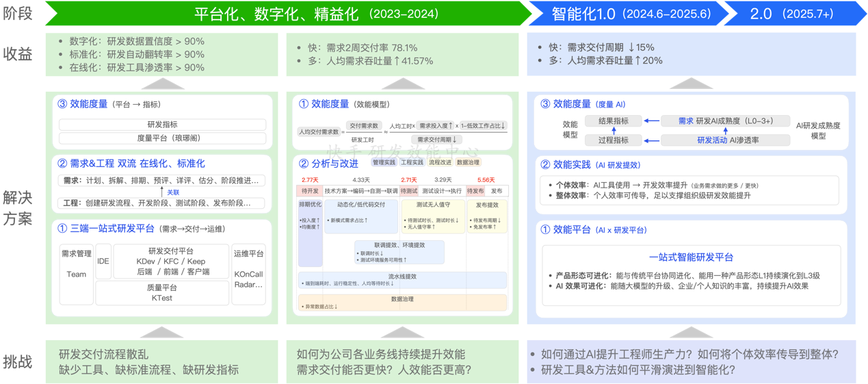868x384 pixels.
Task: Click the blue arrow pointing to 过程指标
Action: pos(651,140)
